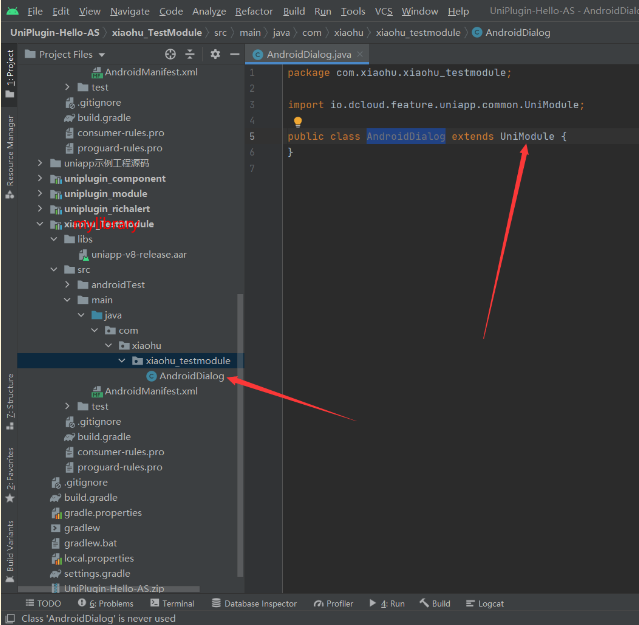Viewport: 639px width, 625px height.
Task: Select the xiaohu_testmodule package row
Action: (130, 361)
